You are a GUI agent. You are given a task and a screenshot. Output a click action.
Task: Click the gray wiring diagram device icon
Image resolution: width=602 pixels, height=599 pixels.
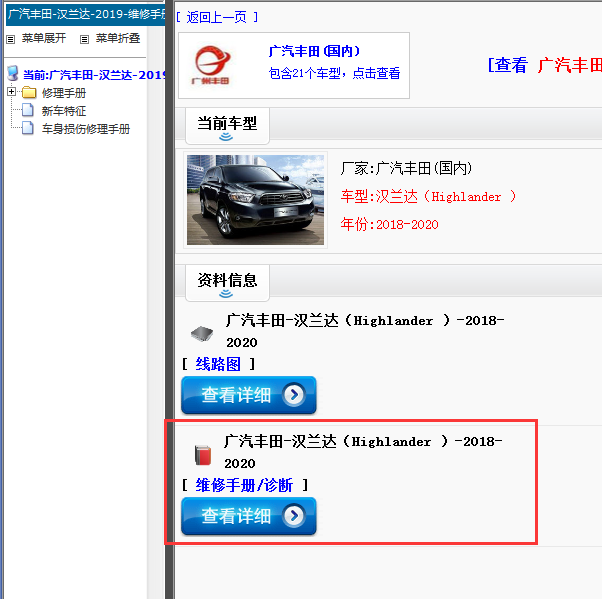(x=202, y=333)
